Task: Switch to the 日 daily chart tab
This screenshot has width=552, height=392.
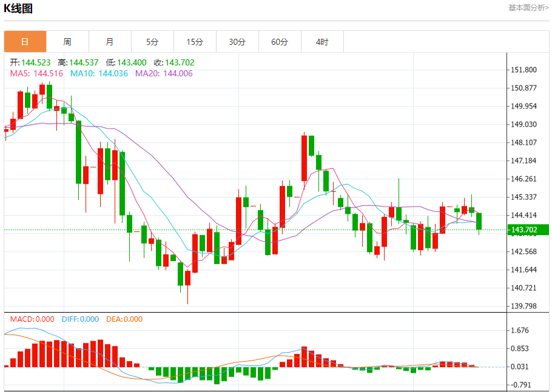Action: click(25, 42)
